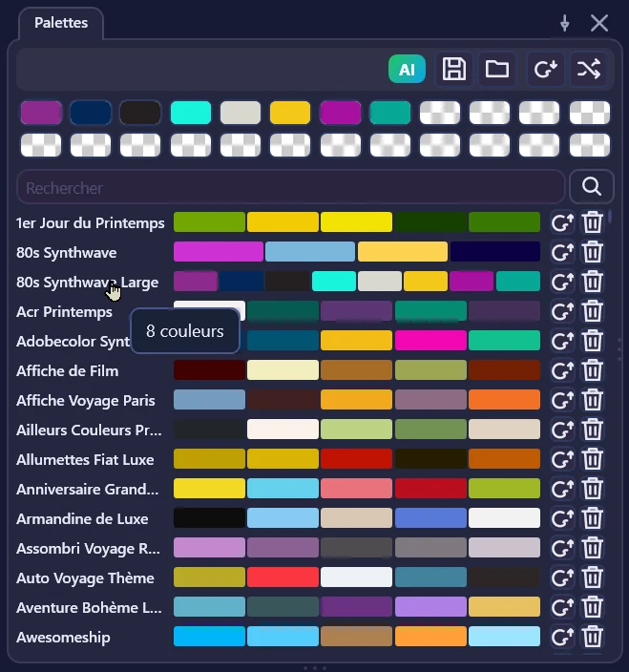Pick the teal swatch in the current palette's top row

coord(390,113)
